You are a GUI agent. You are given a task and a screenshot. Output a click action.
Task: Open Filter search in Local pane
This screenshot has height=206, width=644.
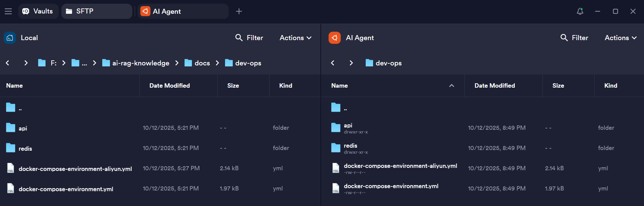tap(249, 38)
